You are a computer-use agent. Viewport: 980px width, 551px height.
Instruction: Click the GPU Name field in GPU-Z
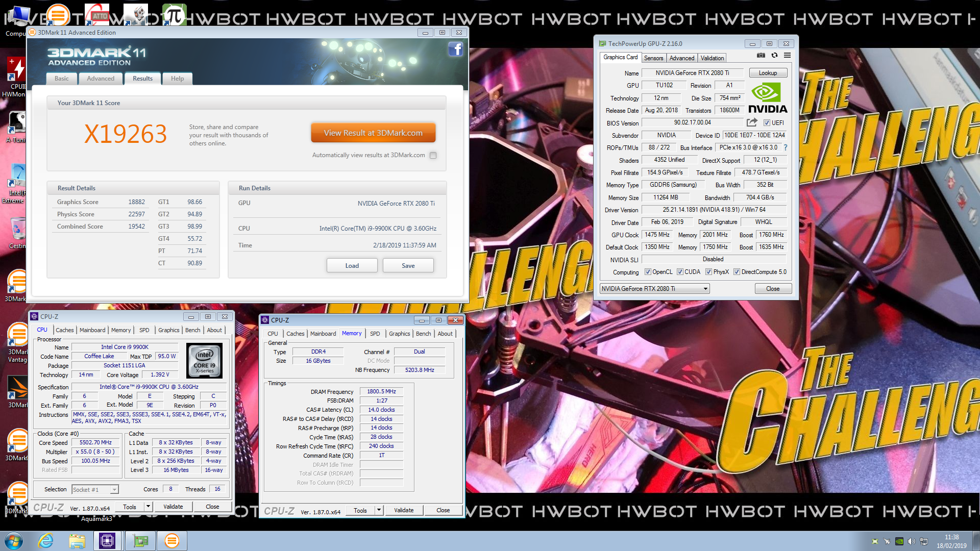[x=693, y=73]
